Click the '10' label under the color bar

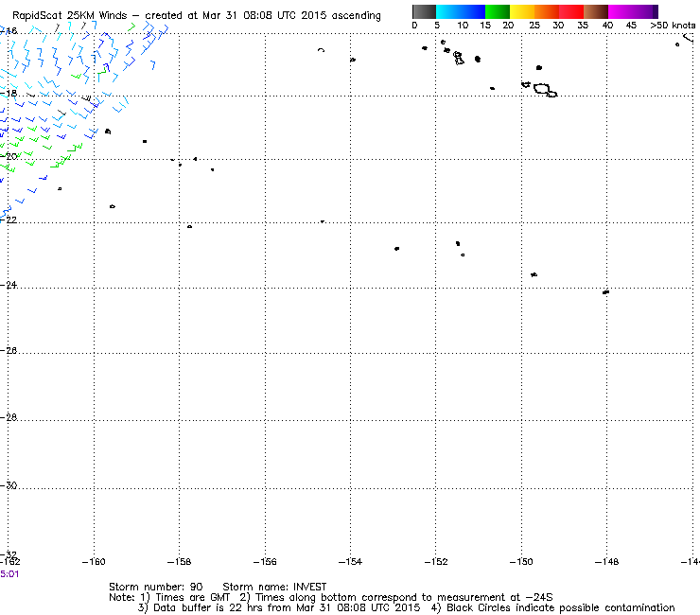coord(463,26)
